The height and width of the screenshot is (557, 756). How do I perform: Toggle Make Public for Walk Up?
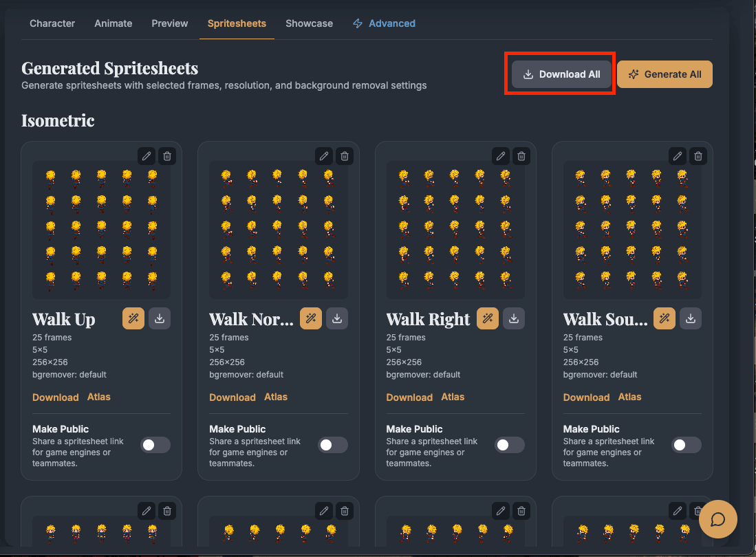click(155, 445)
